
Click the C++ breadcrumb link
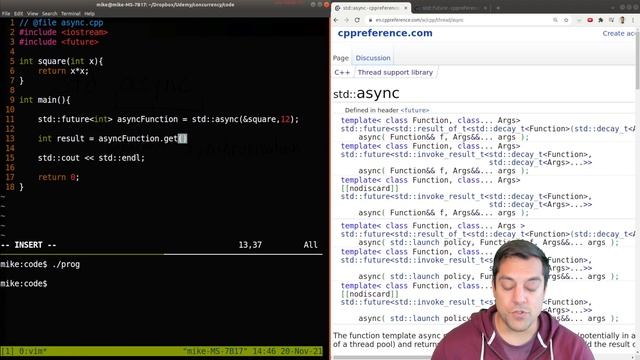click(x=342, y=72)
